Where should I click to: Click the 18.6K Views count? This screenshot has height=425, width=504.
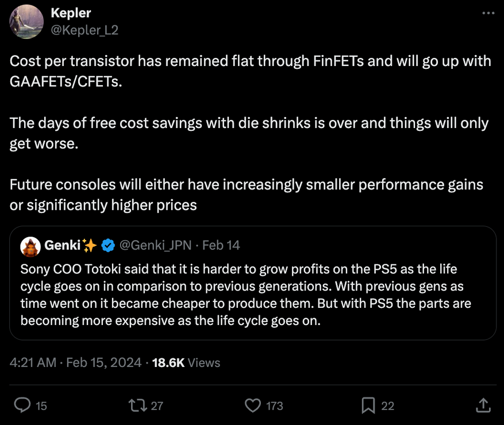pos(186,362)
